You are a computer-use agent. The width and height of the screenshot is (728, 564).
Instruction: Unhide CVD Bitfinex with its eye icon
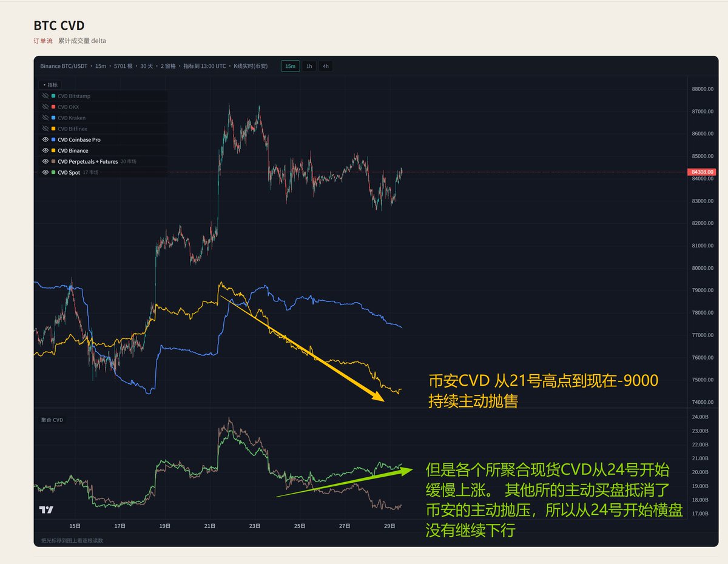pos(45,129)
